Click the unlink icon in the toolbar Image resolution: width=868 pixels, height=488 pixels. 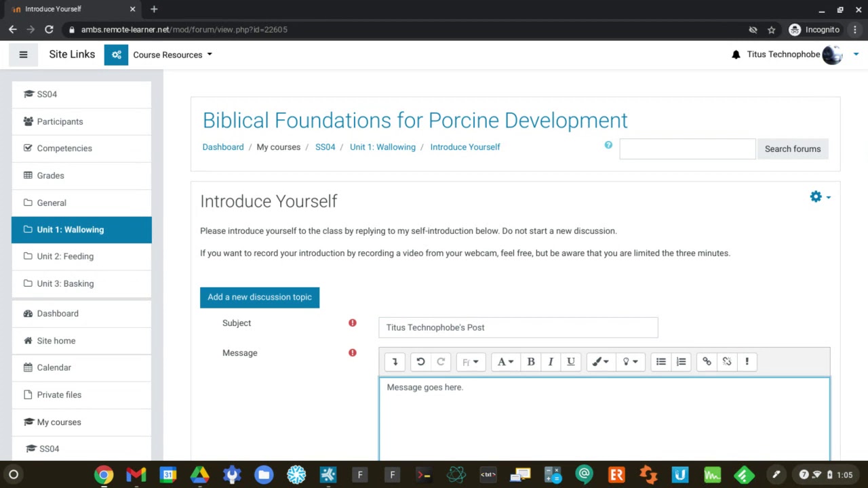pos(727,362)
